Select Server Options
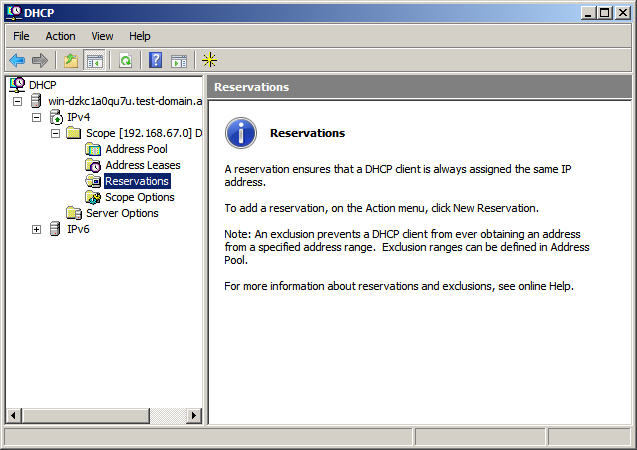Viewport: 637px width, 450px height. point(122,213)
